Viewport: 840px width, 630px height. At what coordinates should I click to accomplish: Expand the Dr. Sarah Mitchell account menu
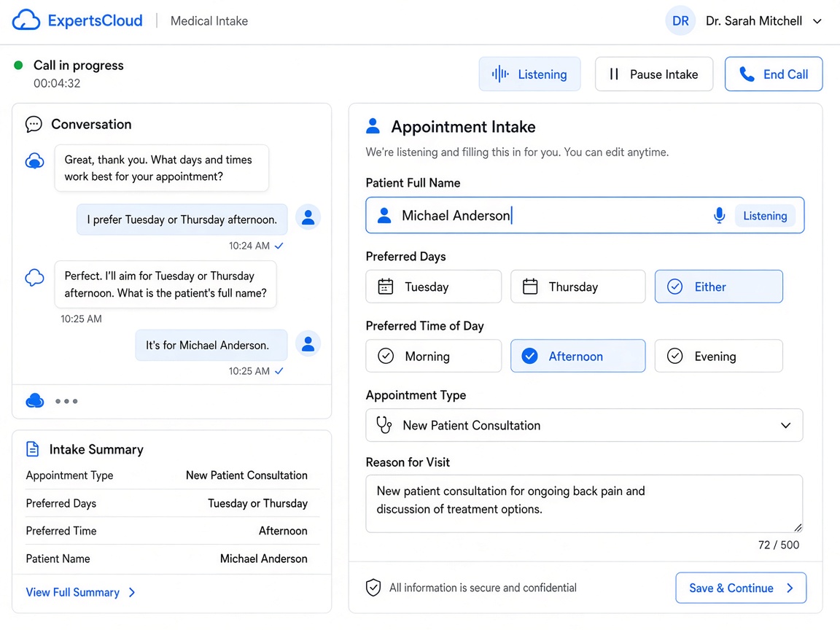tap(817, 21)
